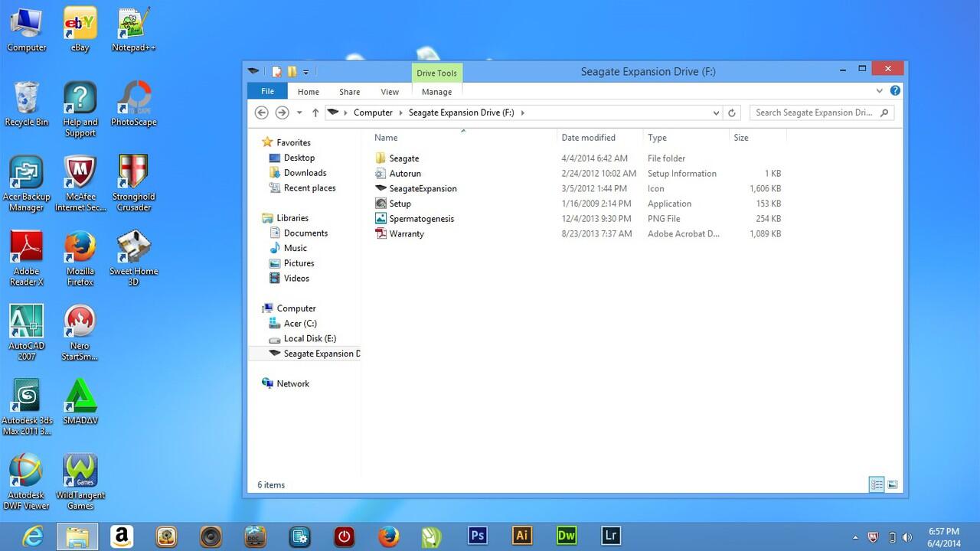Select Local Disk (E:) in navigation pane

309,338
